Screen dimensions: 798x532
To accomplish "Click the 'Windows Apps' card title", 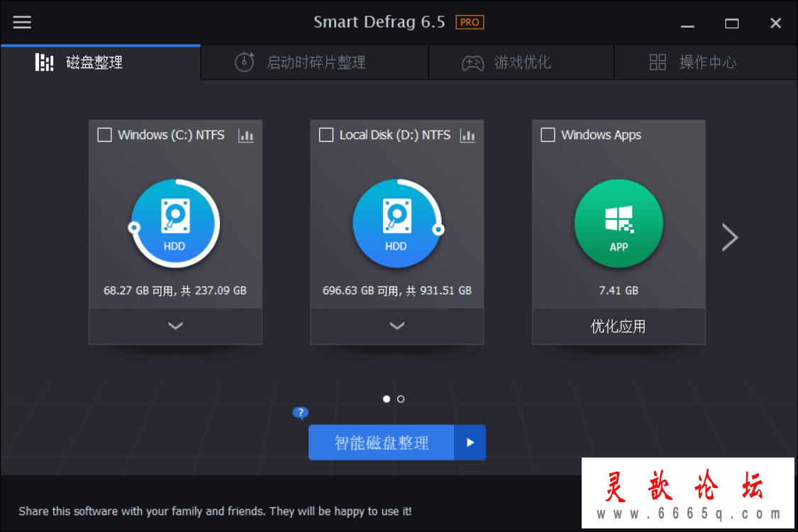I will (x=601, y=135).
